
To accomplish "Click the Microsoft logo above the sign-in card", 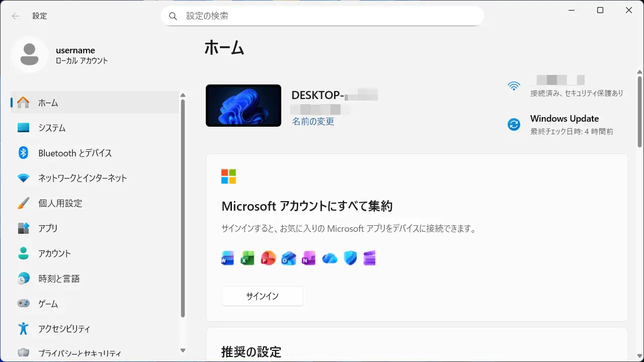I will click(x=229, y=176).
